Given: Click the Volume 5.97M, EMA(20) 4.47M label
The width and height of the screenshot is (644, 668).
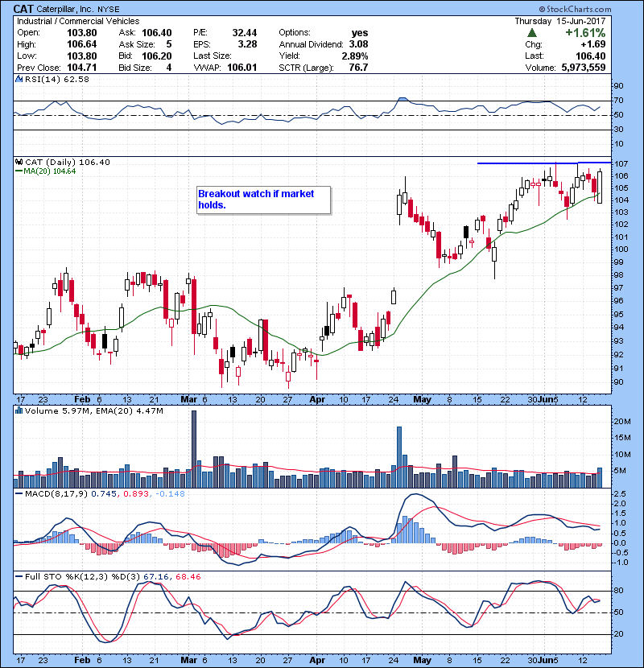Looking at the screenshot, I should (93, 411).
